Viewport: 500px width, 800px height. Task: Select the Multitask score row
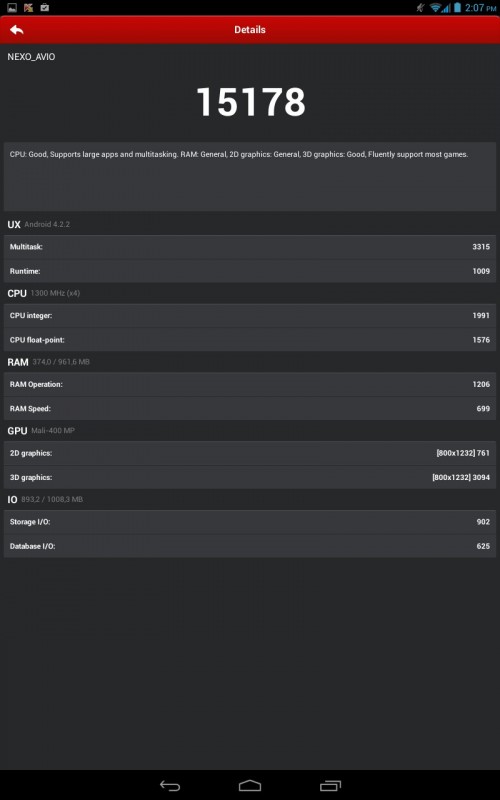[x=250, y=247]
